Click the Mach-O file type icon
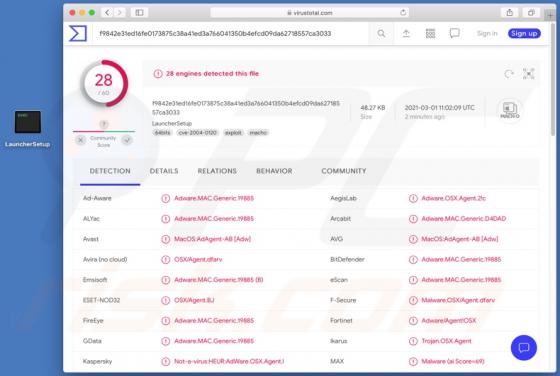 [510, 110]
